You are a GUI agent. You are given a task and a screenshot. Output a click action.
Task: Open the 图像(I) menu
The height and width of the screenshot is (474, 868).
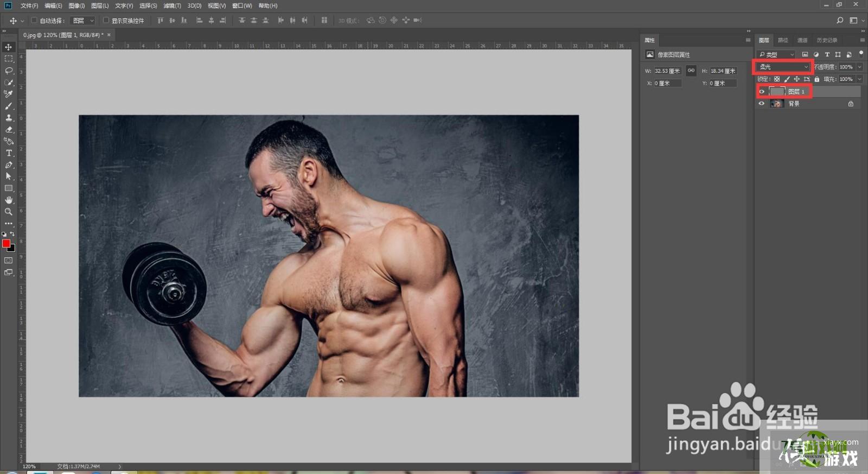coord(76,5)
